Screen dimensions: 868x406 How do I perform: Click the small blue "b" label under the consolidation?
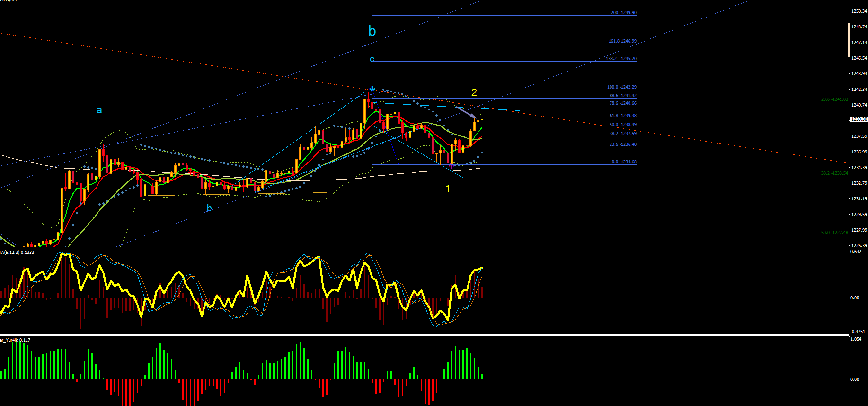(209, 208)
